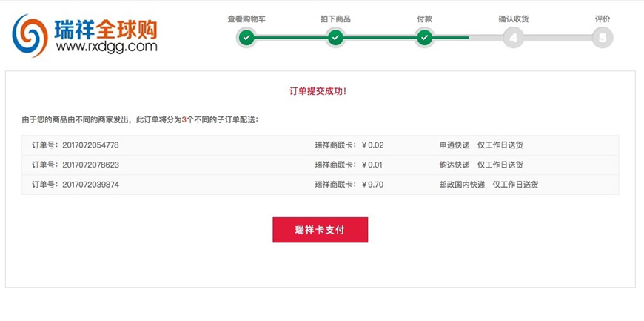Image resolution: width=644 pixels, height=321 pixels.
Task: Click the 瑞祥卡支付 red button
Action: tap(321, 230)
